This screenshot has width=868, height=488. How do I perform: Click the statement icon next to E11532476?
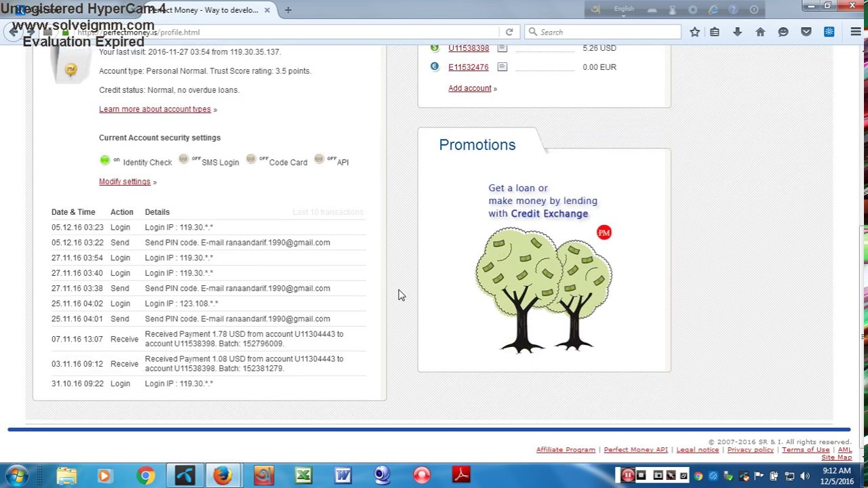(x=502, y=66)
